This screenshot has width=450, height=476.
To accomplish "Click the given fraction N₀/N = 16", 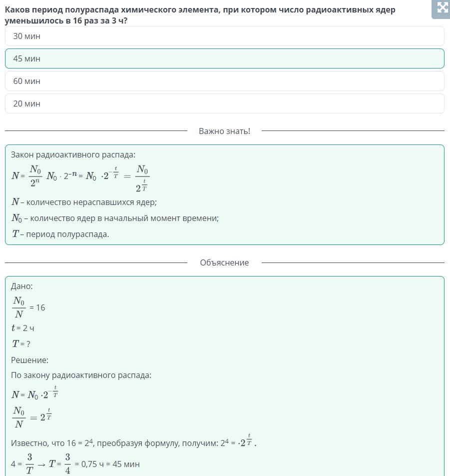I will point(28,307).
